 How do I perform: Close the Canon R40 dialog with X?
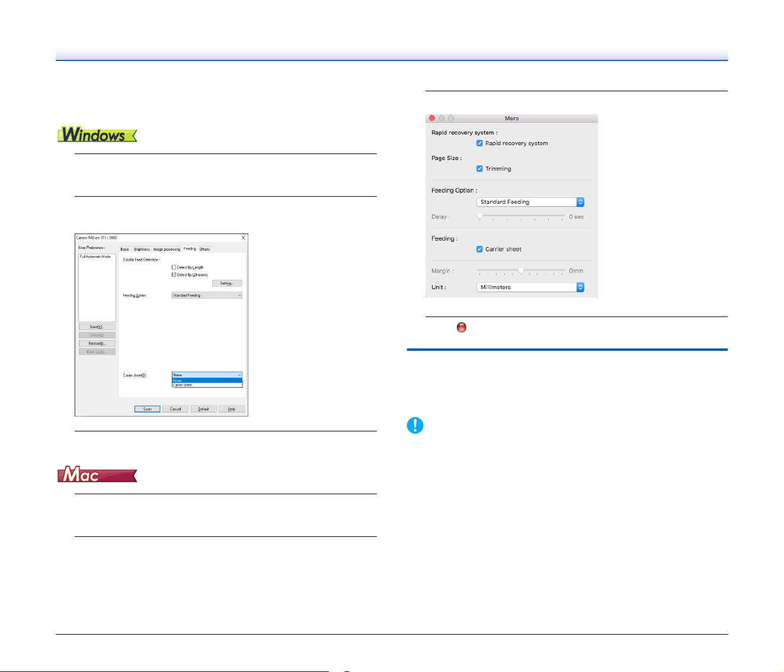244,238
